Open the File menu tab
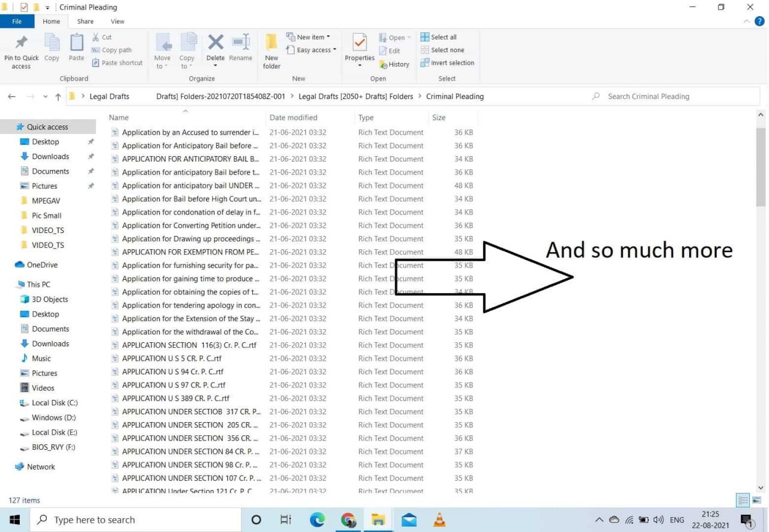This screenshot has height=532, width=769. pyautogui.click(x=17, y=22)
